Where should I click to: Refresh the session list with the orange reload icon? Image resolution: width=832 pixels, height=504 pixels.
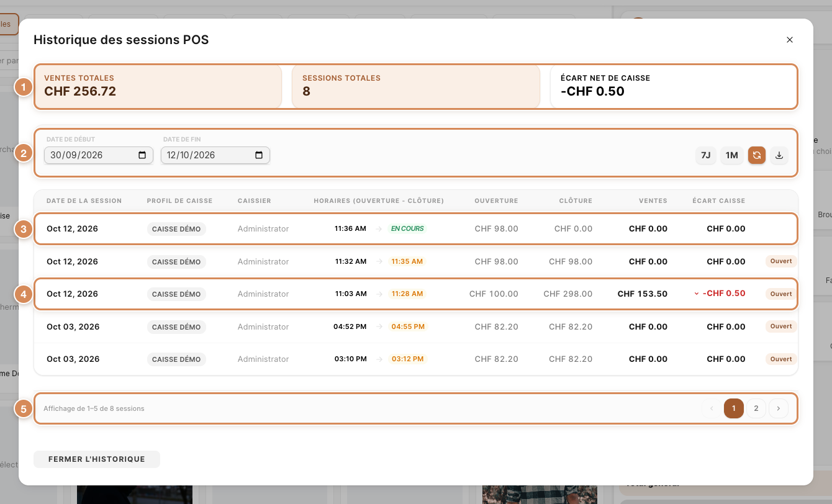click(x=757, y=155)
